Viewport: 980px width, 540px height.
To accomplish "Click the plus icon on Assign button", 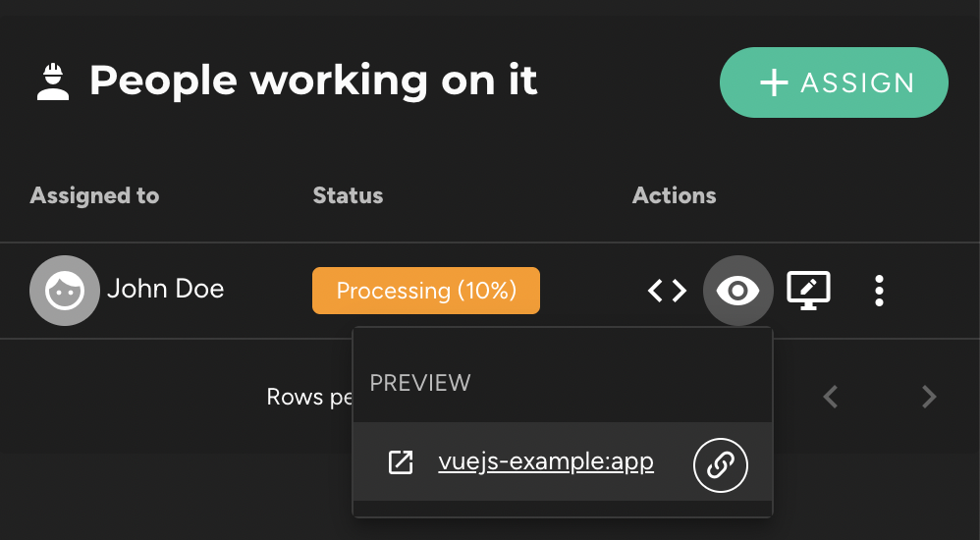I will 774,82.
